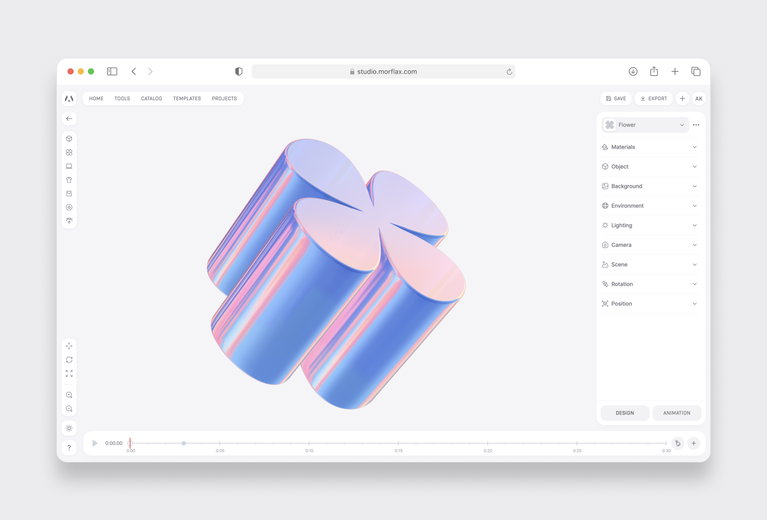The image size is (767, 520).
Task: Show Safari tab overview icon
Action: (x=696, y=71)
